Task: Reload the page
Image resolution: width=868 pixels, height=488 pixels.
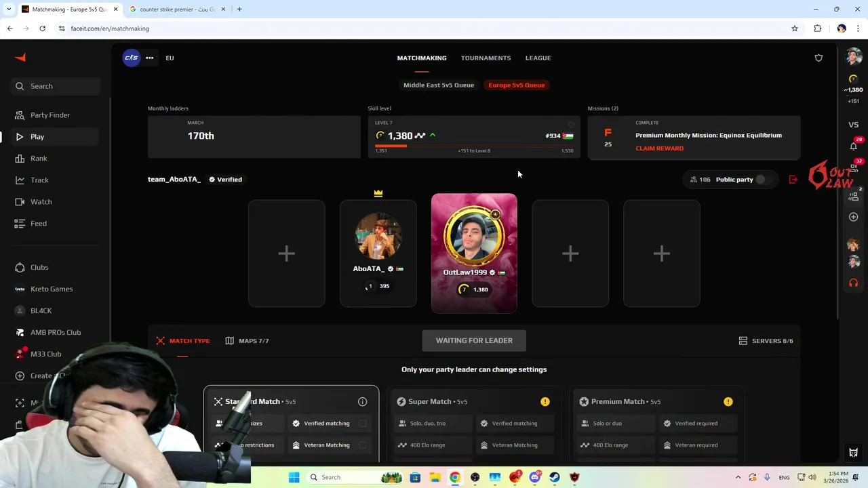Action: (42, 28)
